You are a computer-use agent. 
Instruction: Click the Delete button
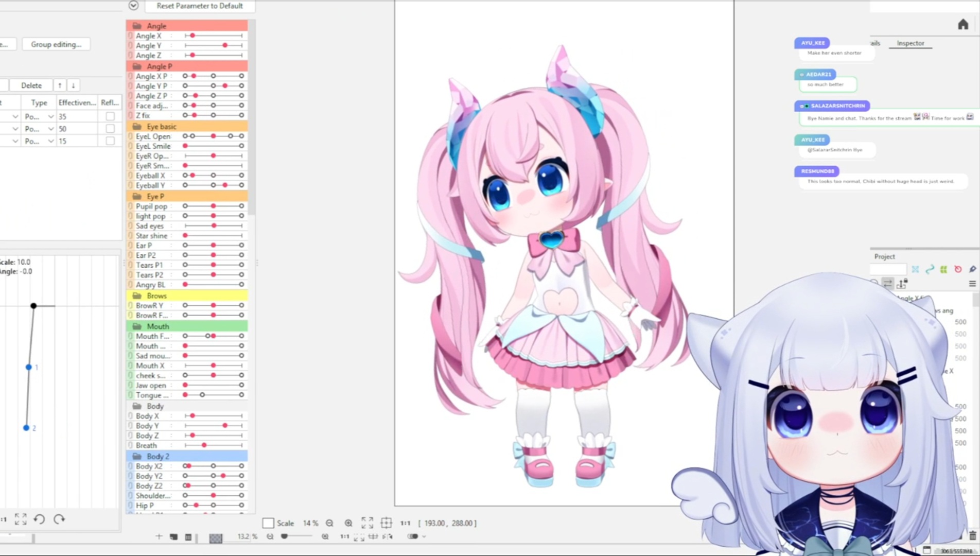click(x=31, y=85)
